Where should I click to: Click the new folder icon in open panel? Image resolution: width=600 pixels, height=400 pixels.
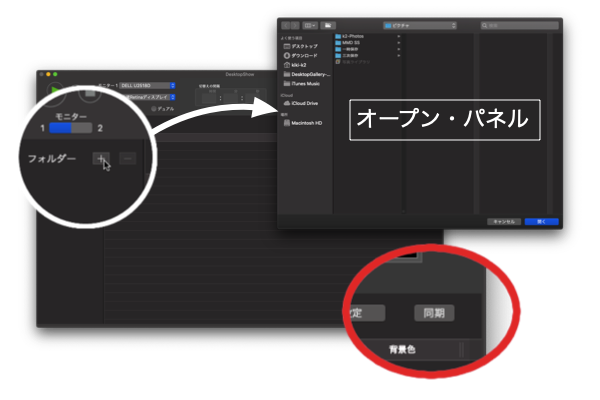point(327,24)
